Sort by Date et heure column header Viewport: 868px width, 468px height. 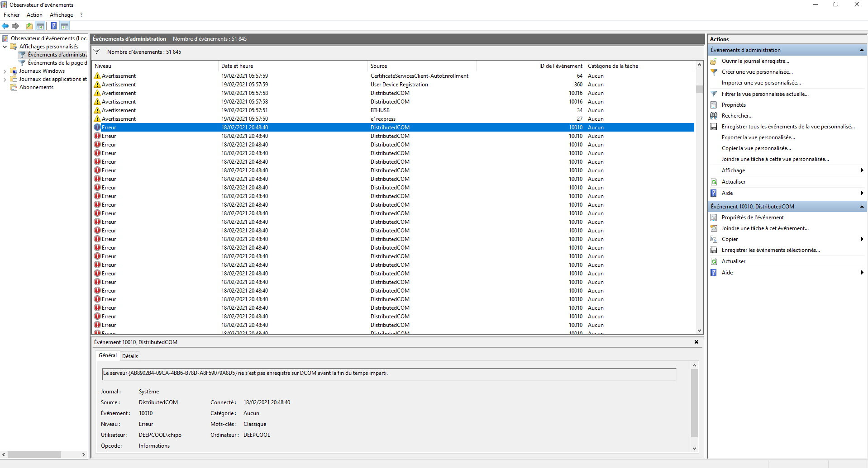coord(293,66)
